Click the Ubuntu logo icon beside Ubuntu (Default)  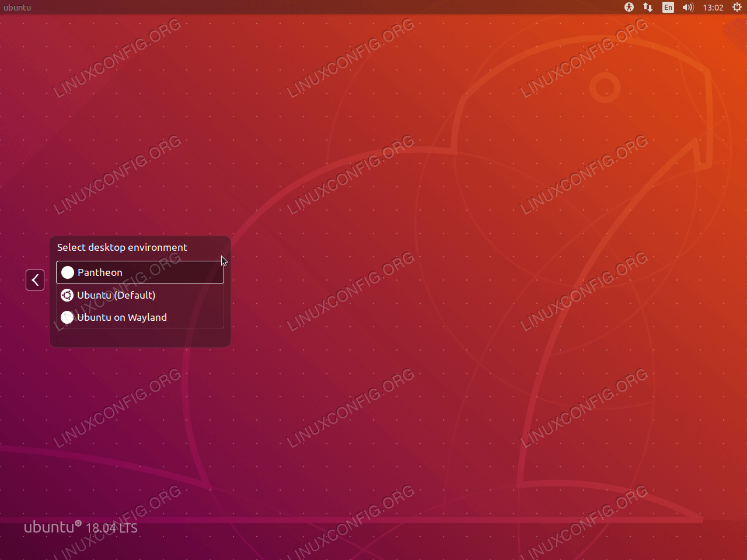pyautogui.click(x=67, y=295)
